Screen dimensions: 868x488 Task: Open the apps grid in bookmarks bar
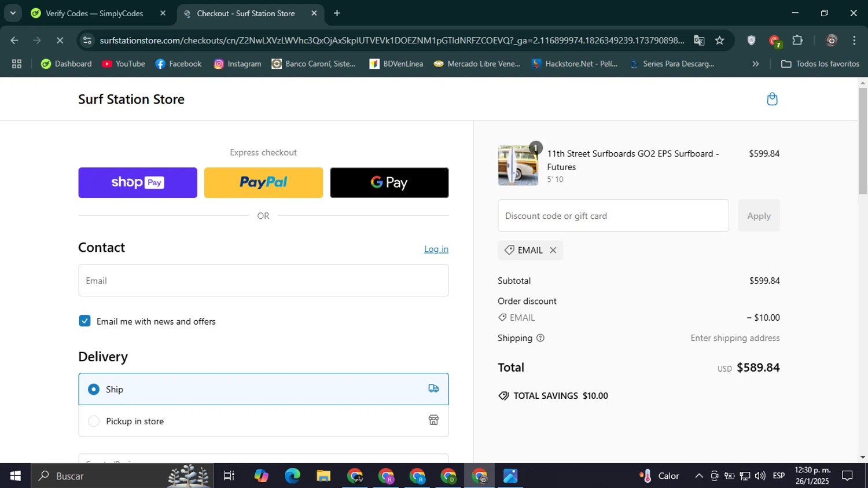pos(17,64)
